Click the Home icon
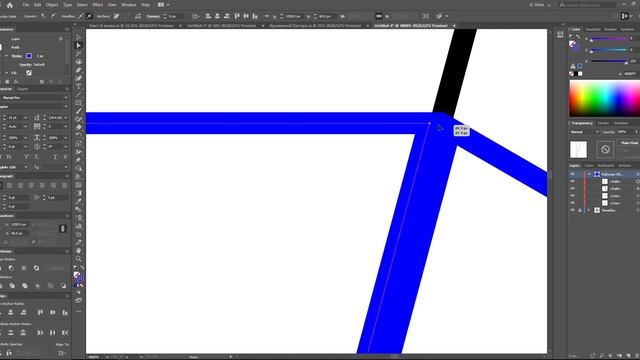 (9, 5)
